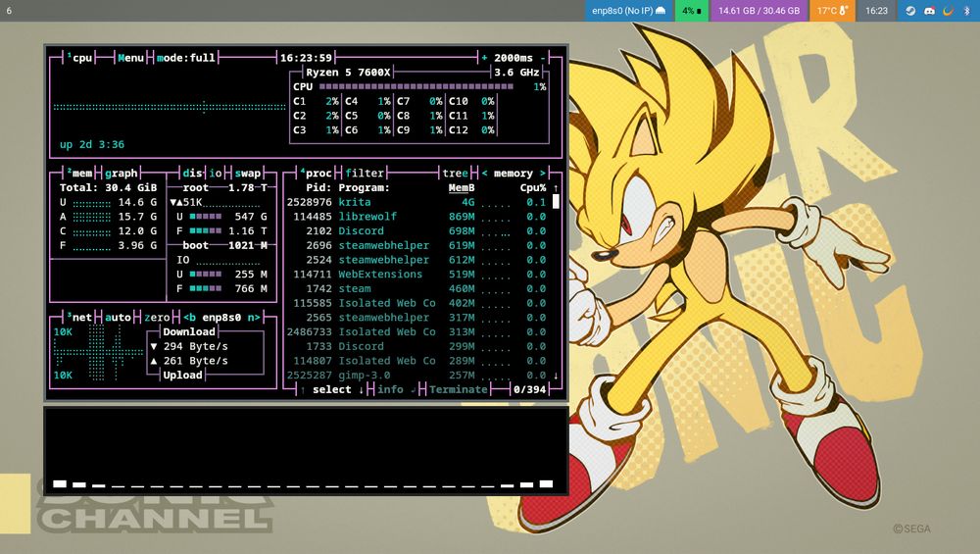Image resolution: width=980 pixels, height=554 pixels.
Task: Open the Discord tray icon
Action: pyautogui.click(x=929, y=11)
